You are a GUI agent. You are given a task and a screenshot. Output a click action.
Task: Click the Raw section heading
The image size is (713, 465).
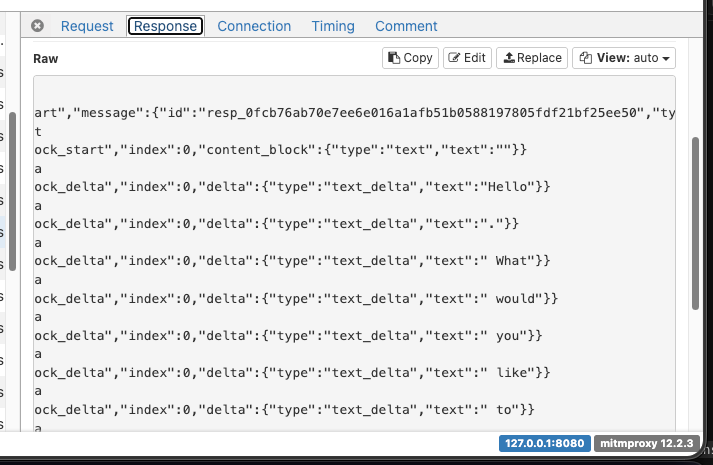[x=45, y=59]
